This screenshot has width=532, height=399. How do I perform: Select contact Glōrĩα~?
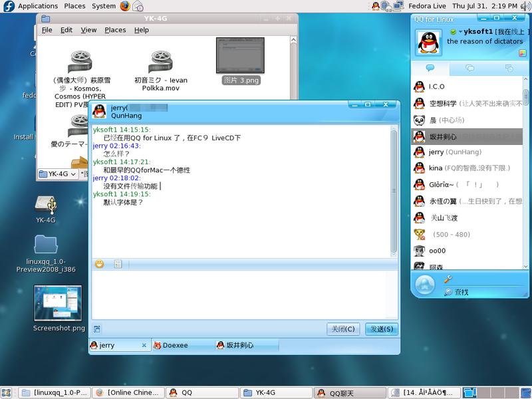pos(467,185)
